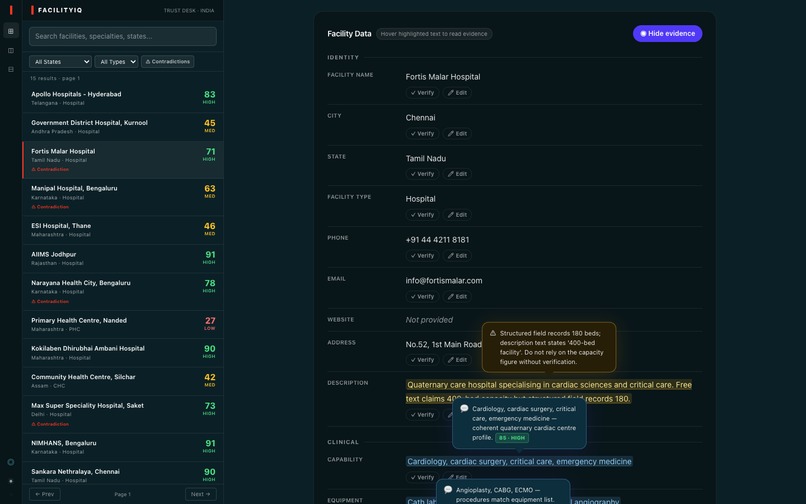Click the 85 · HIGH badge in tooltip
806x504 pixels.
point(512,438)
